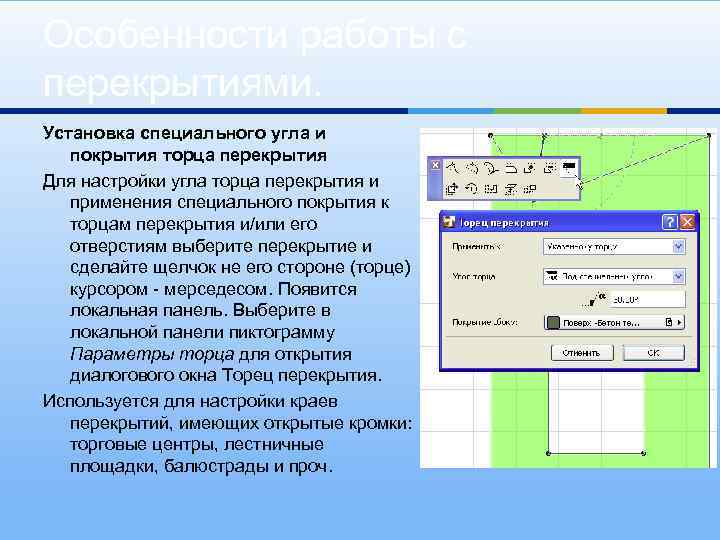Image resolution: width=720 pixels, height=540 pixels.
Task: Confirm the dialog with the OK button
Action: [x=653, y=353]
